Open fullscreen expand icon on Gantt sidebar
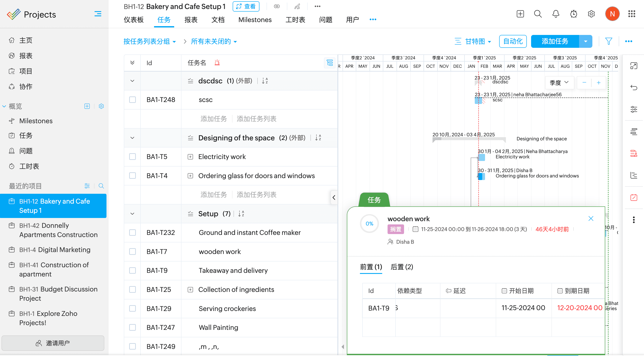This screenshot has height=356, width=644. click(634, 66)
